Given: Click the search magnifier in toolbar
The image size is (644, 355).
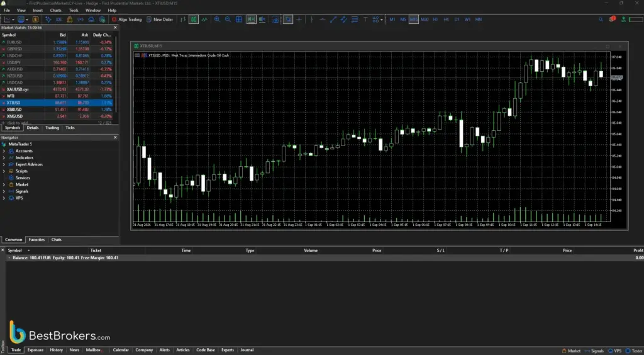Looking at the screenshot, I should [x=601, y=20].
